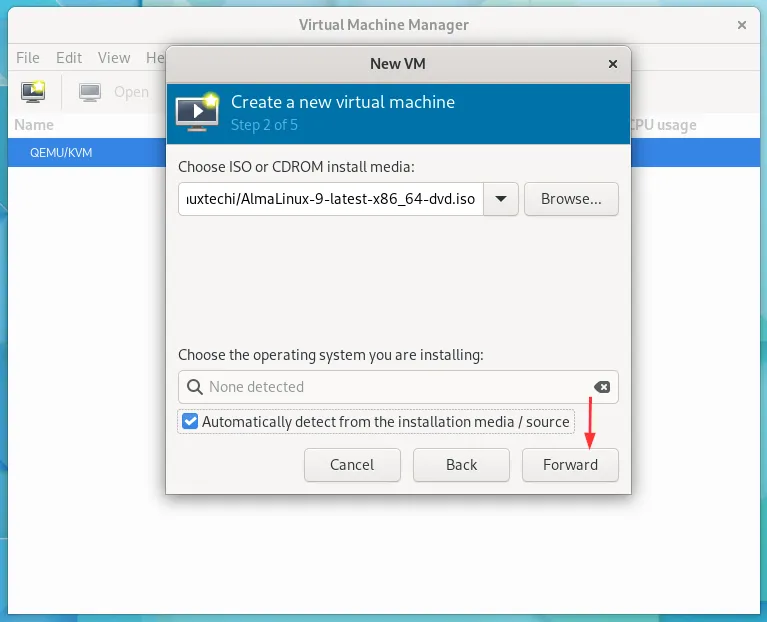Image resolution: width=767 pixels, height=622 pixels.
Task: Go Back to previous step
Action: 461,465
